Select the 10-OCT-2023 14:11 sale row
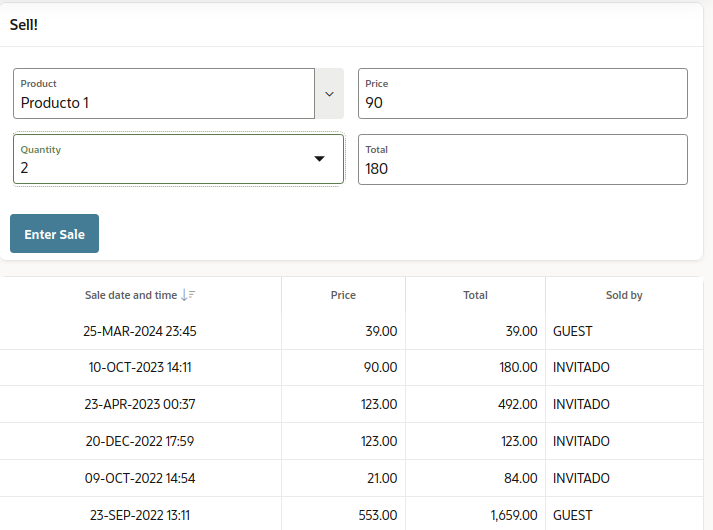 (140, 368)
